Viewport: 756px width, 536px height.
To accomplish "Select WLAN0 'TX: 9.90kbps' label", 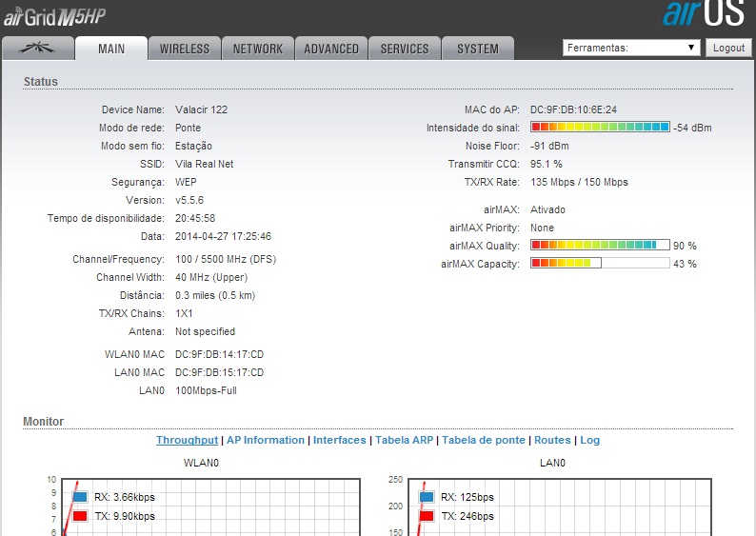I will click(125, 516).
